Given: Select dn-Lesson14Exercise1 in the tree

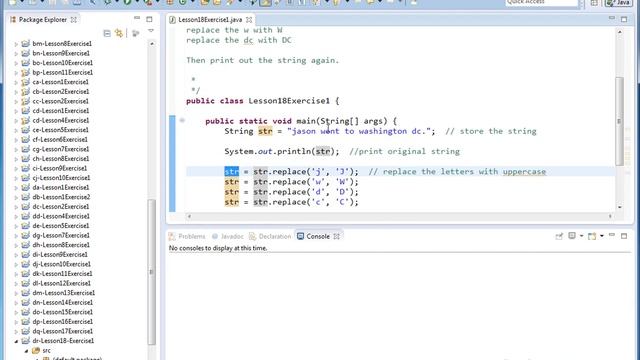Looking at the screenshot, I should [x=62, y=302].
